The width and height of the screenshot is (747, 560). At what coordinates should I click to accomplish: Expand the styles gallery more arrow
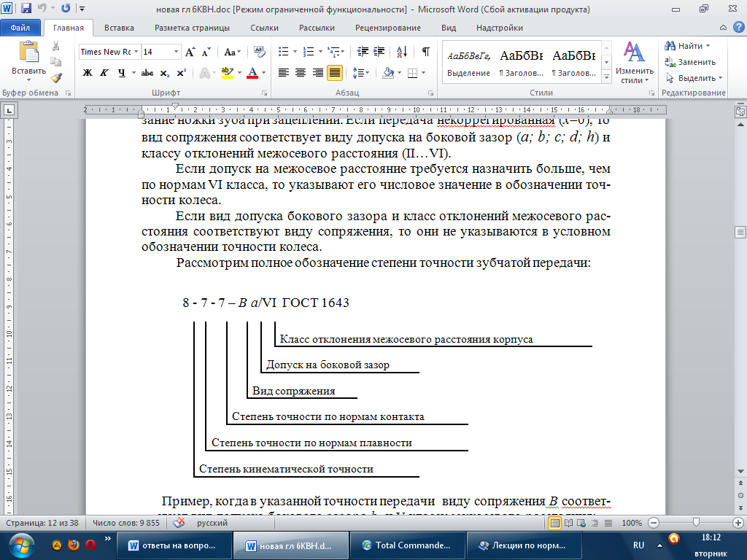click(606, 77)
